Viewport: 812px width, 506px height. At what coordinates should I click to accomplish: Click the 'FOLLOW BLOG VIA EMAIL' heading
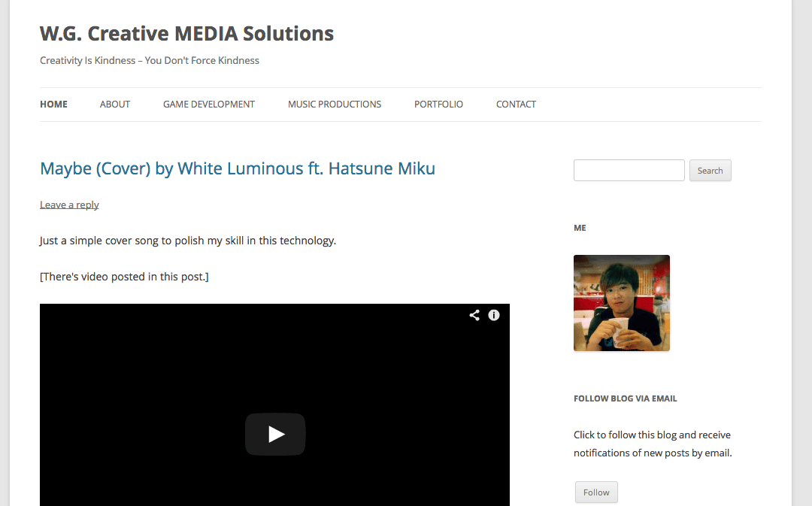625,398
